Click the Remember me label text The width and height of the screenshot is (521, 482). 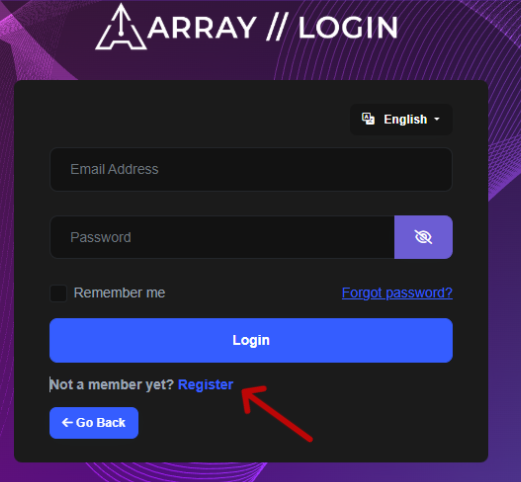[x=119, y=293]
